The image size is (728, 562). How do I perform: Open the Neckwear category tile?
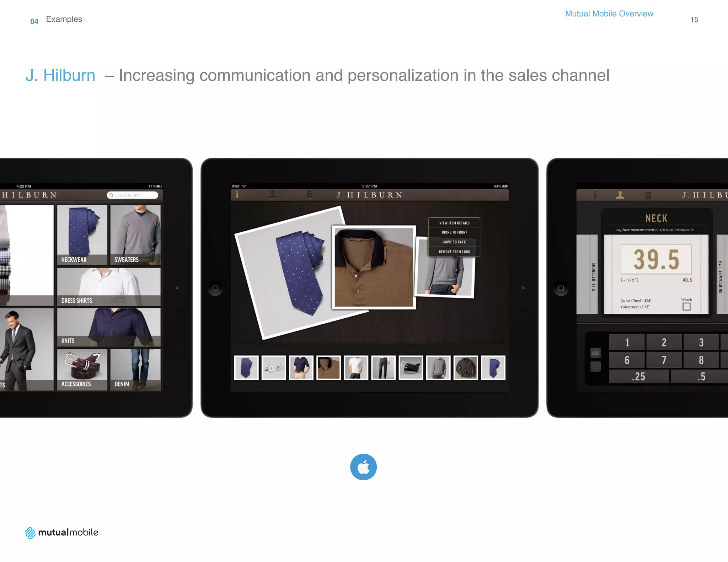pos(82,235)
